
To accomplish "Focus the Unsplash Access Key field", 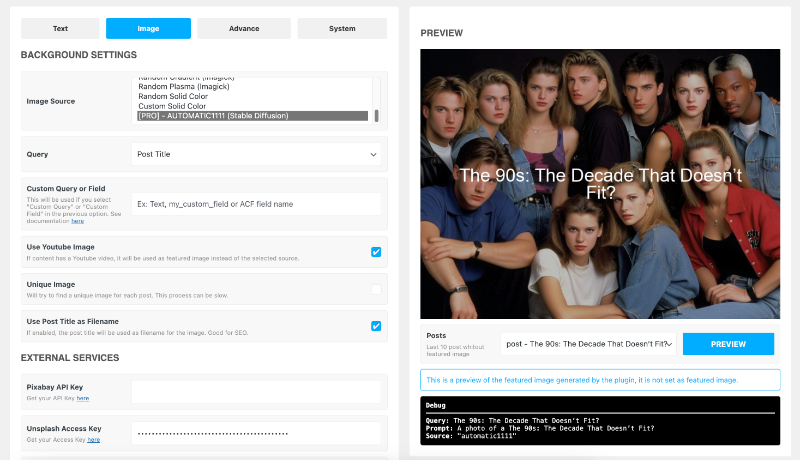I will tap(256, 433).
